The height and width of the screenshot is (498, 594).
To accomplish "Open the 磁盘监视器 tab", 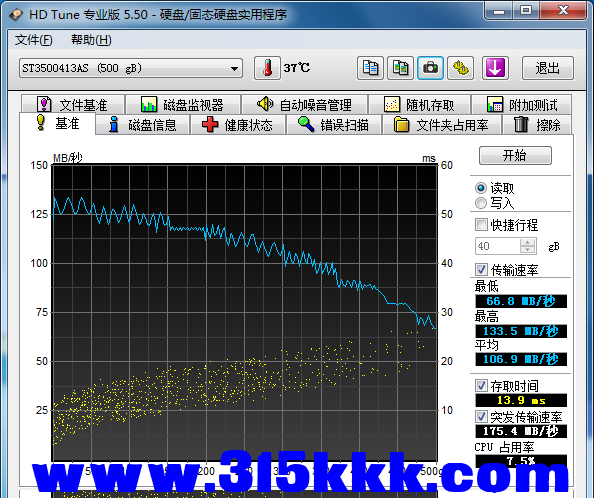I will point(183,104).
